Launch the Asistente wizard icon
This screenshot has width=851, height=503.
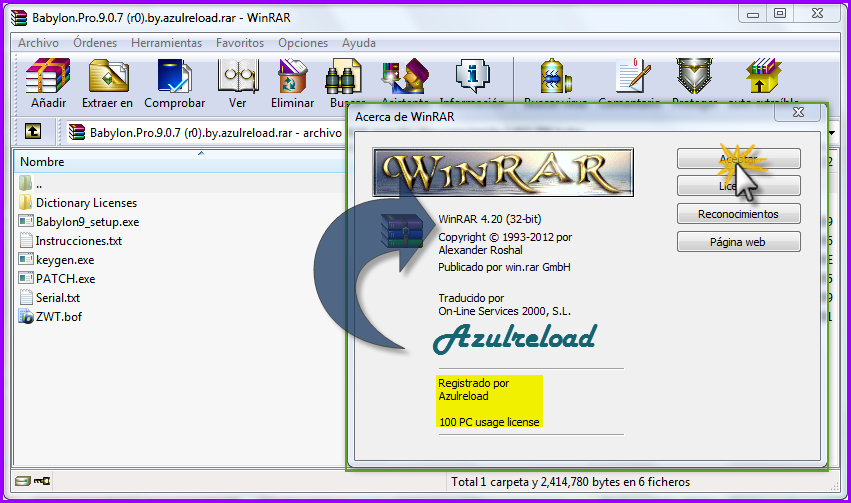[x=405, y=75]
